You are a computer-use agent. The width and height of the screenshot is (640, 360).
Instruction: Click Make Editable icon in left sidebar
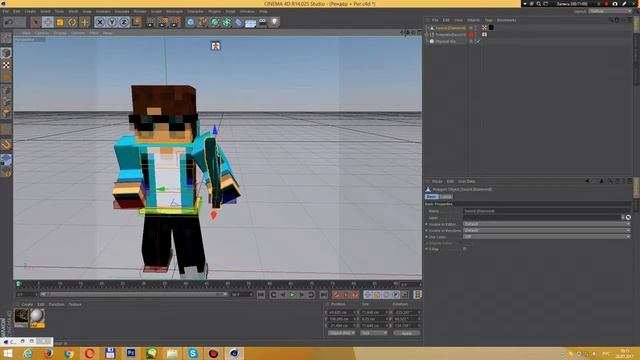pos(6,38)
